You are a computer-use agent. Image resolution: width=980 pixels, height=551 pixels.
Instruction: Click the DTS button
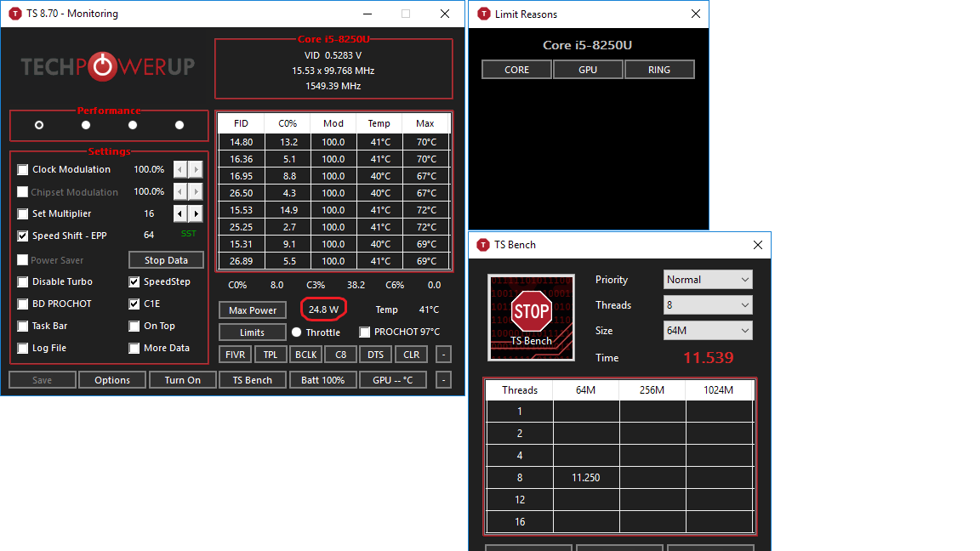376,355
